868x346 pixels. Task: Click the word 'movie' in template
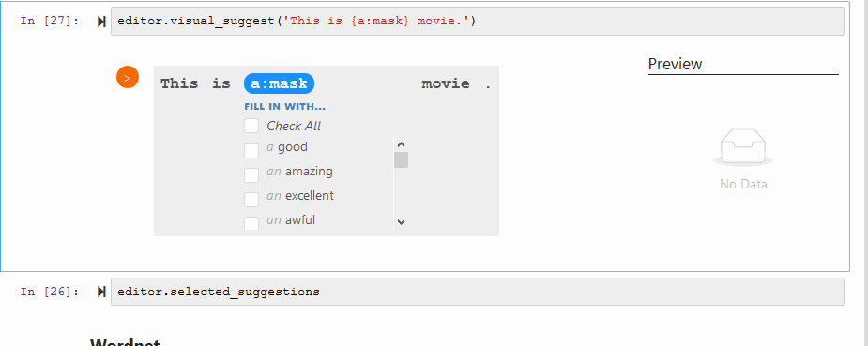point(446,83)
